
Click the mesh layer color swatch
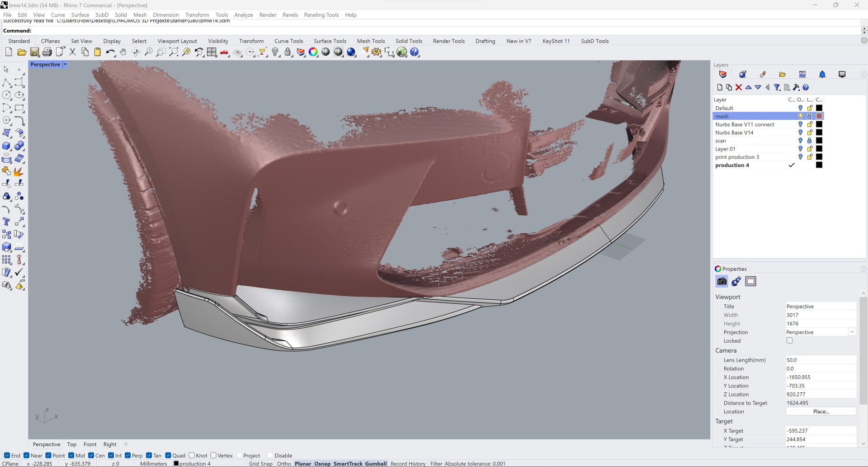click(819, 116)
